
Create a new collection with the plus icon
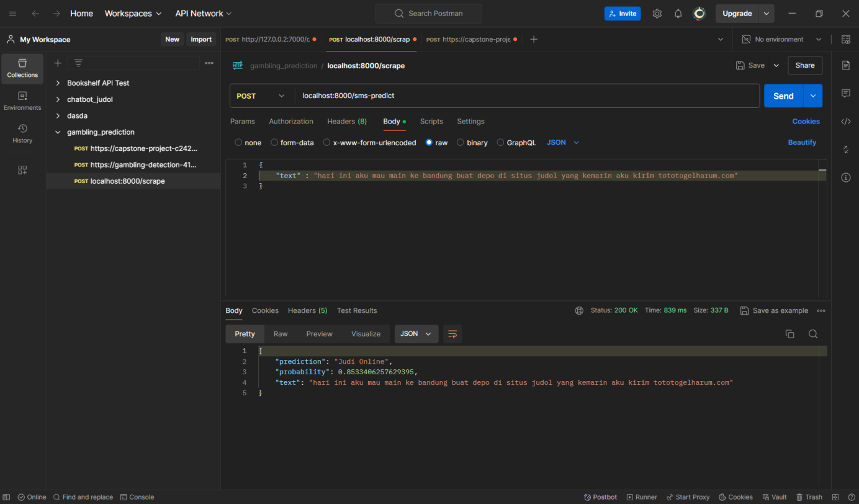(x=58, y=63)
